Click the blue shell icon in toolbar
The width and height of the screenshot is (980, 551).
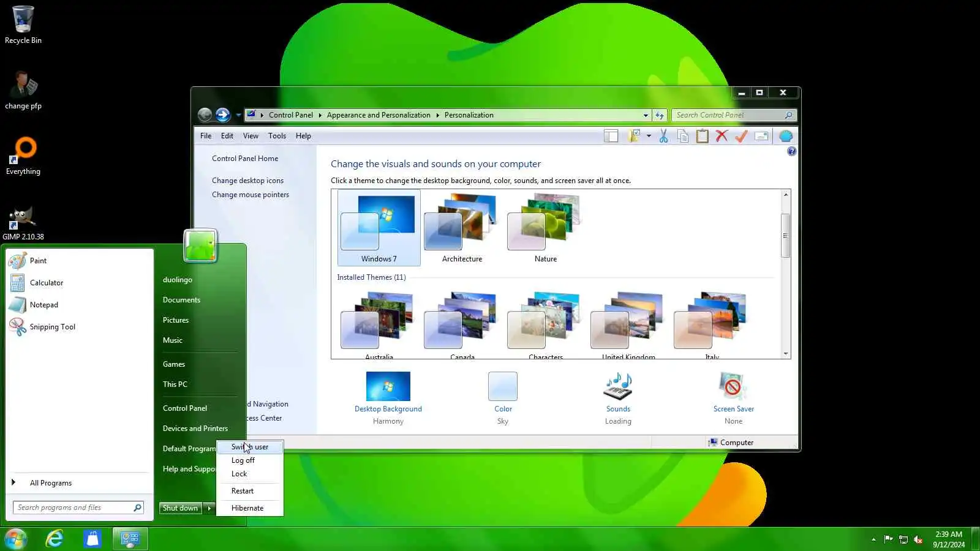[786, 136]
